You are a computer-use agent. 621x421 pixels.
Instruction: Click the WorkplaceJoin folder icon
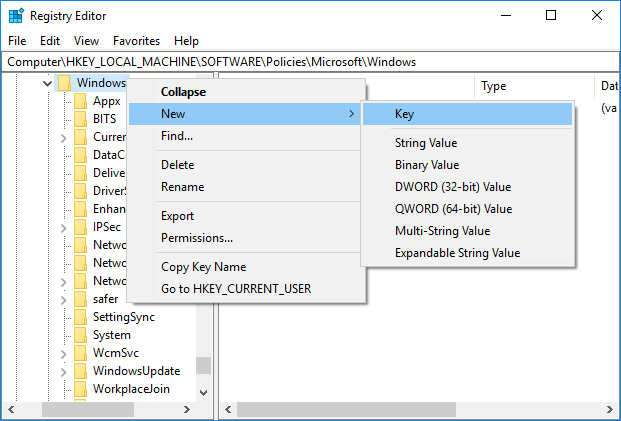(81, 389)
